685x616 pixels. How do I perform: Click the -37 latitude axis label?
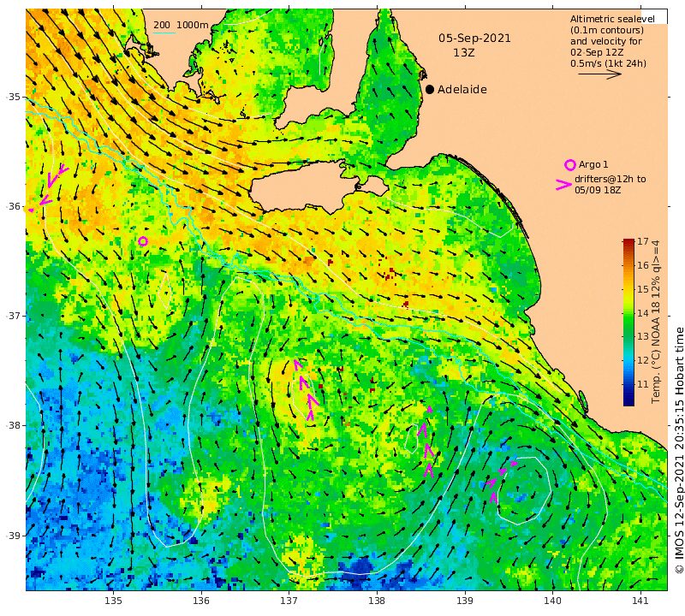click(x=13, y=316)
